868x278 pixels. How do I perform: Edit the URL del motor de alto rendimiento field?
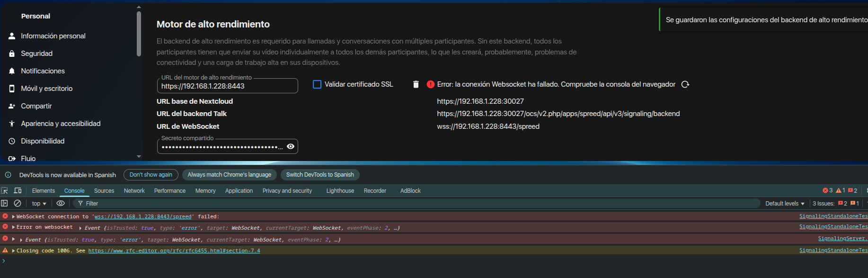pyautogui.click(x=228, y=86)
